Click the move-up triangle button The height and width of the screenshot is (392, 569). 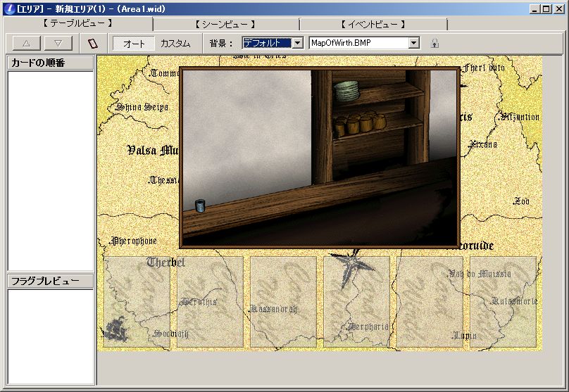[x=27, y=43]
